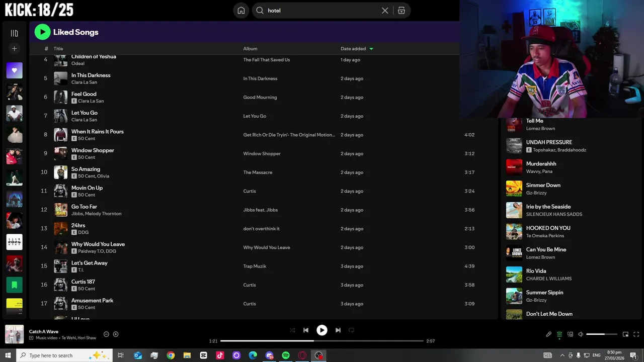This screenshot has width=644, height=362.
Task: Open File Explorer from the taskbar
Action: point(187,355)
